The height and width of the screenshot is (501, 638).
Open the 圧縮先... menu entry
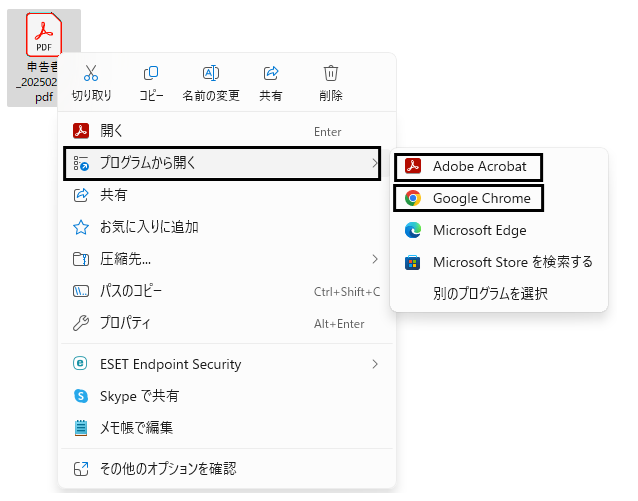coord(227,259)
